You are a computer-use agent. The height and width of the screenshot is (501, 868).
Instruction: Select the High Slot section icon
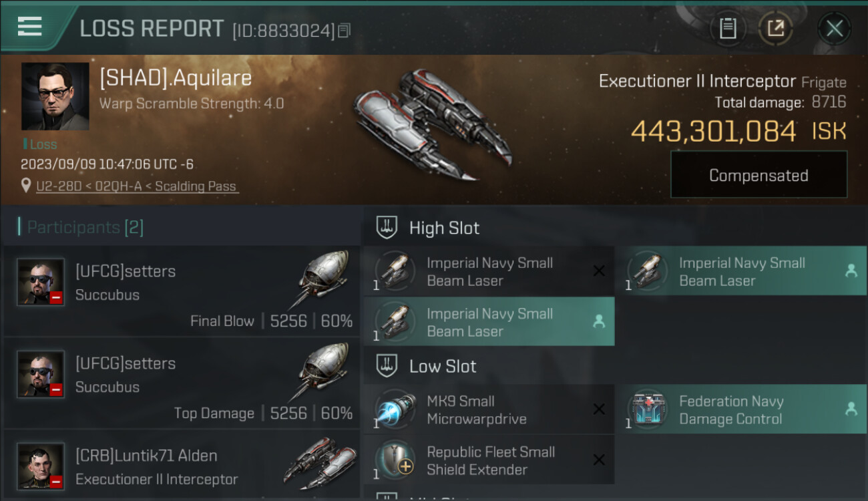pyautogui.click(x=387, y=228)
